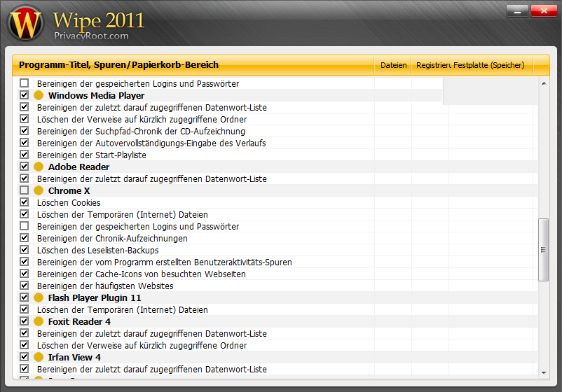Click the yellow dot beside Irfan View 4
Screen dimensions: 562x392
tap(39, 357)
